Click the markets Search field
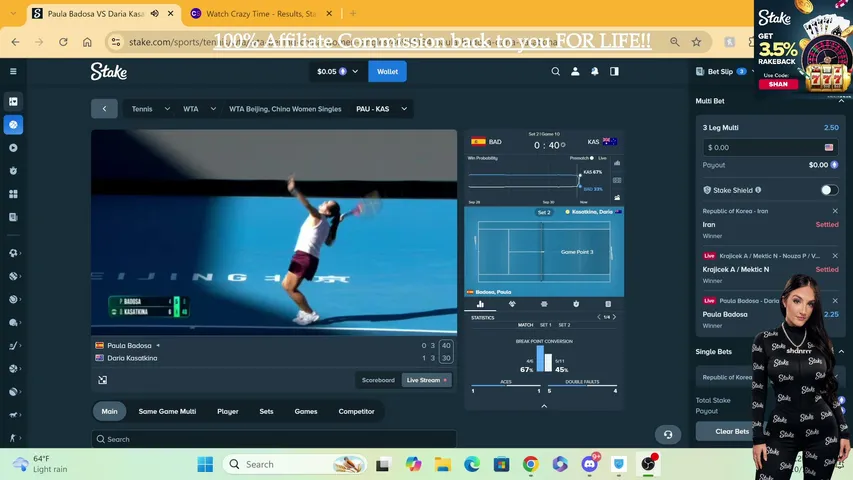This screenshot has height=480, width=853. [x=274, y=439]
